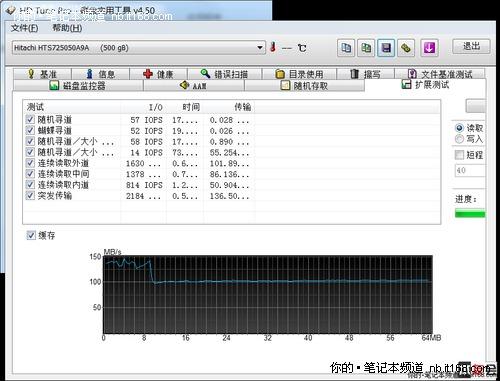Switch to the 磁盘监控器 tab
The width and height of the screenshot is (500, 381).
tap(78, 86)
